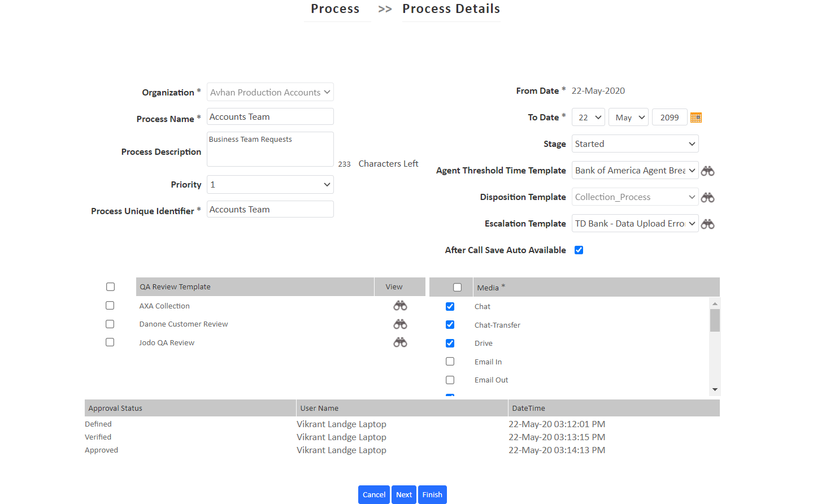Uncheck the Chat media option
Viewport: 817px width, 504px height.
pyautogui.click(x=450, y=306)
